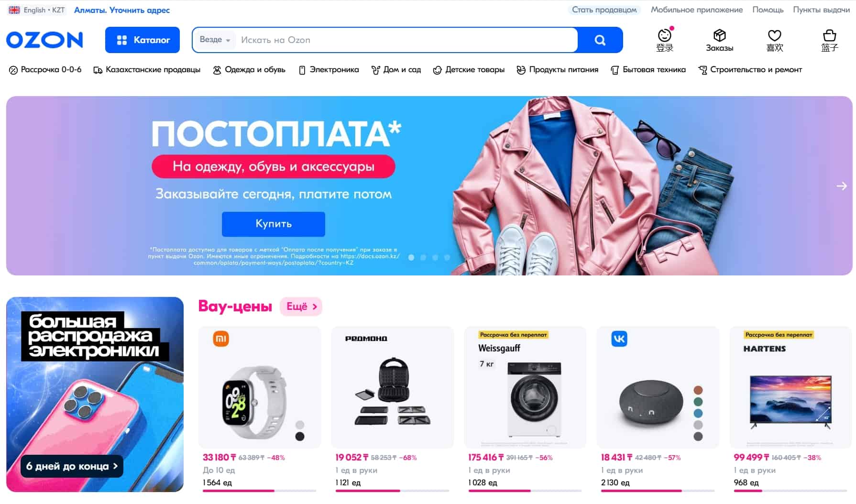This screenshot has height=504, width=856.
Task: Select the black color option on watch
Action: pyautogui.click(x=300, y=436)
